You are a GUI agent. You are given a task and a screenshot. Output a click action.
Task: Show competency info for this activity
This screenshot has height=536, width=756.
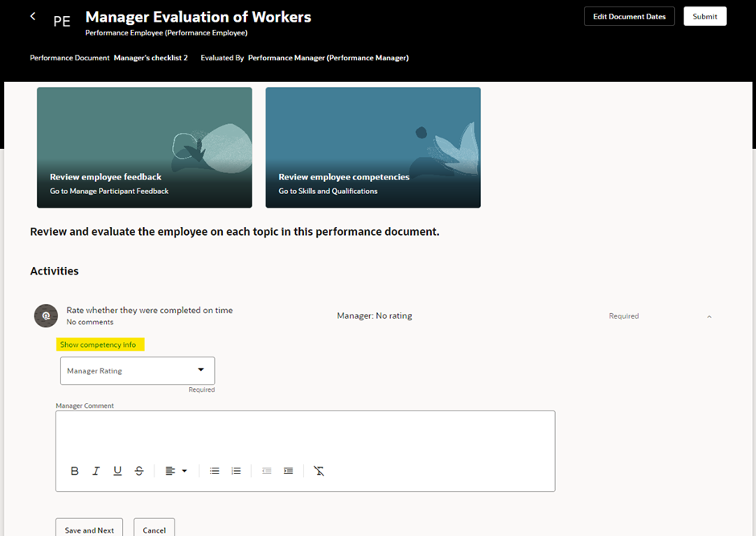point(100,344)
